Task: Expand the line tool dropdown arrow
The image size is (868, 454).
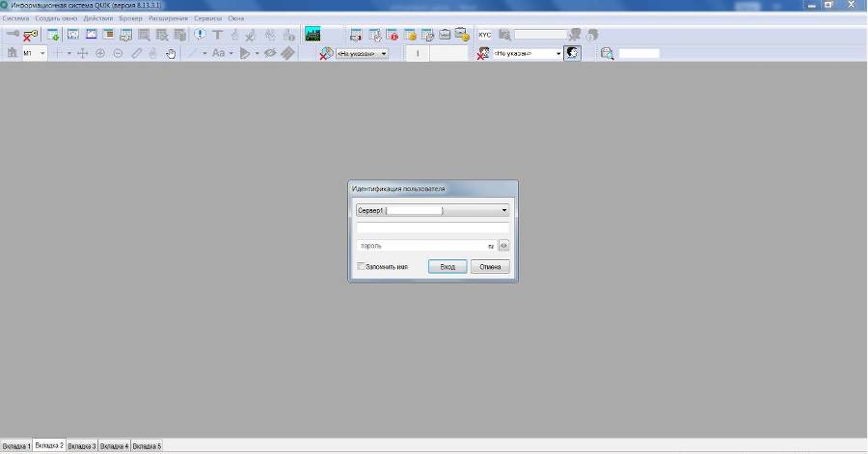Action: click(204, 54)
